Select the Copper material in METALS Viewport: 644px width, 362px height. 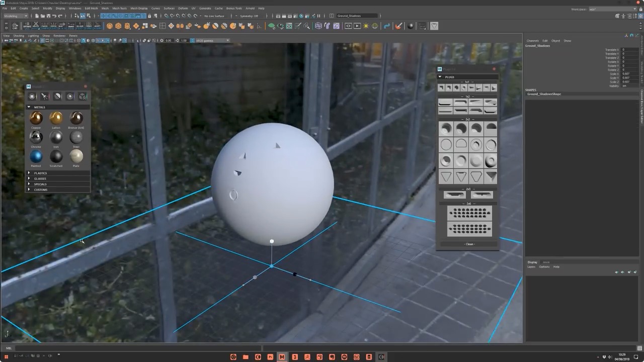pos(36,118)
